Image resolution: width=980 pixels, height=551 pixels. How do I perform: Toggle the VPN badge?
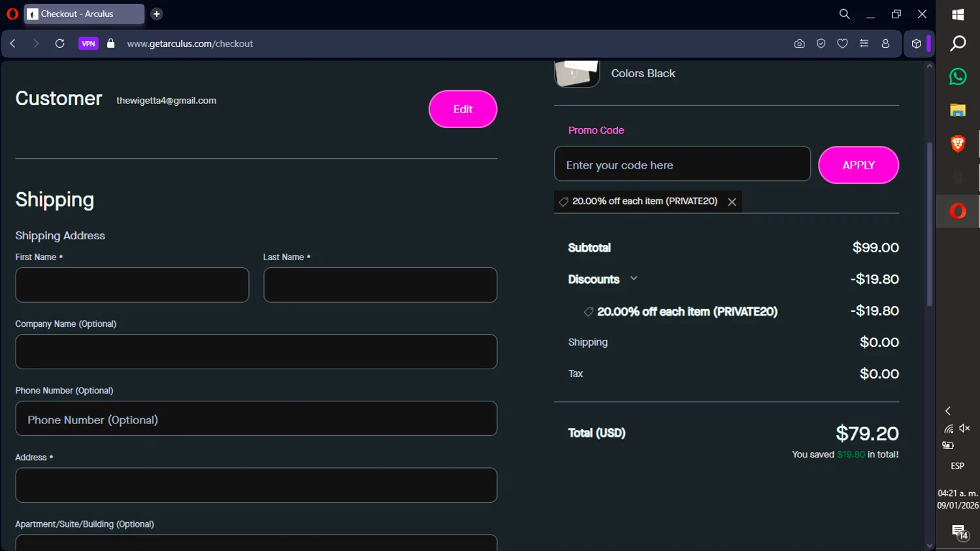pos(88,44)
